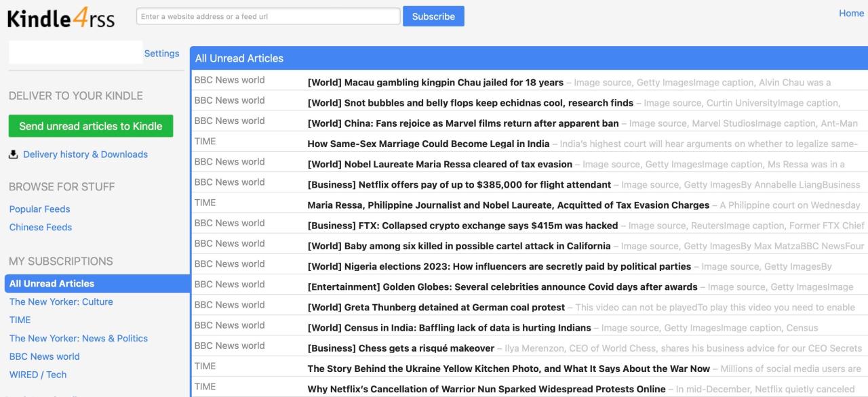868x397 pixels.
Task: Open Delivery history & Downloads
Action: click(x=85, y=154)
